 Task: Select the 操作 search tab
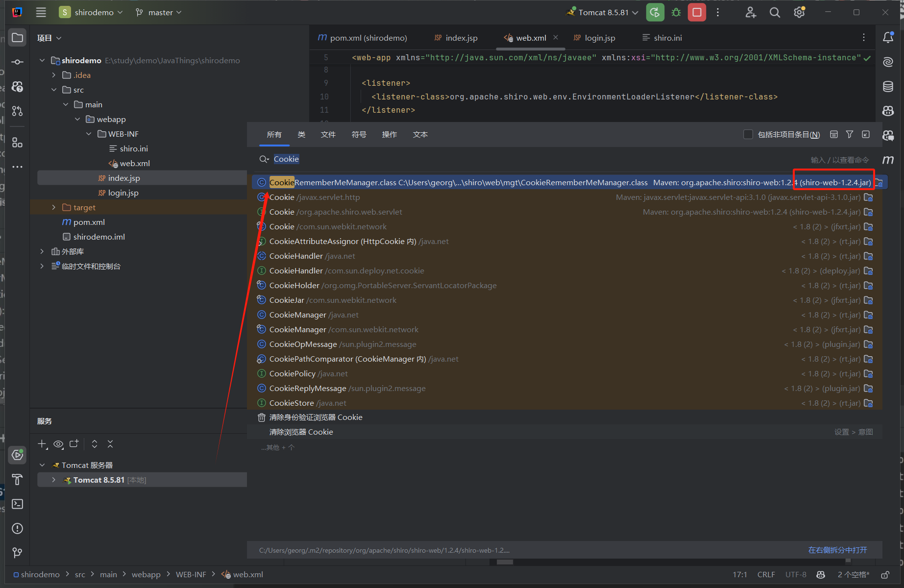(389, 134)
